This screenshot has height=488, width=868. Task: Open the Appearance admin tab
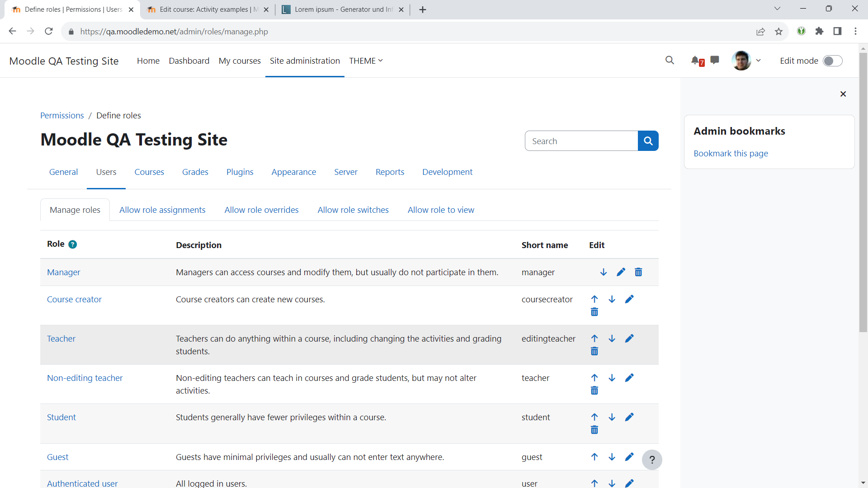[x=293, y=172]
